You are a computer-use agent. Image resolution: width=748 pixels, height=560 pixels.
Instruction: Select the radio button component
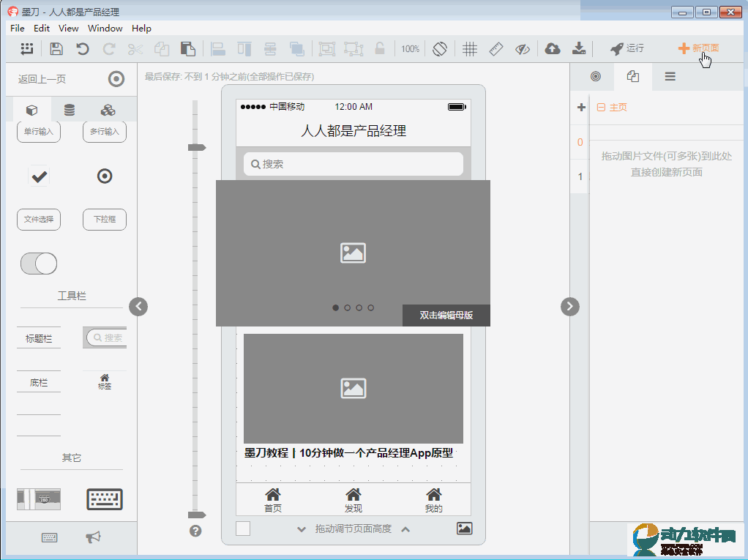click(x=105, y=176)
